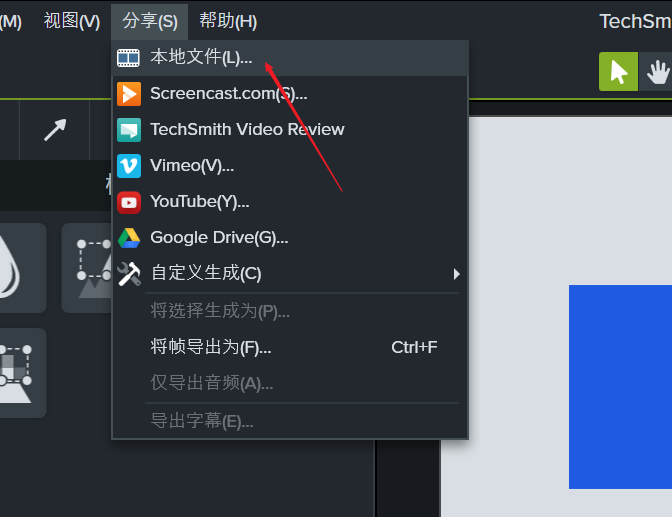Click the Vimeo logo icon

[129, 165]
